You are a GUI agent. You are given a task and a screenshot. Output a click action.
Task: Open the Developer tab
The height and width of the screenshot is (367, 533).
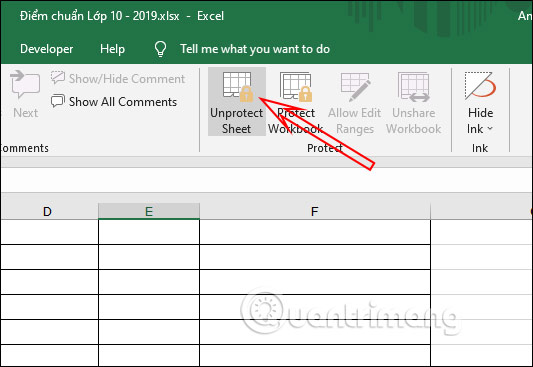pyautogui.click(x=47, y=49)
